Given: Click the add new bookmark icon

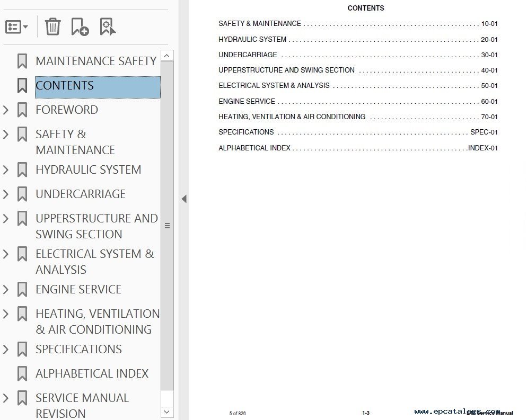Looking at the screenshot, I should click(x=80, y=26).
